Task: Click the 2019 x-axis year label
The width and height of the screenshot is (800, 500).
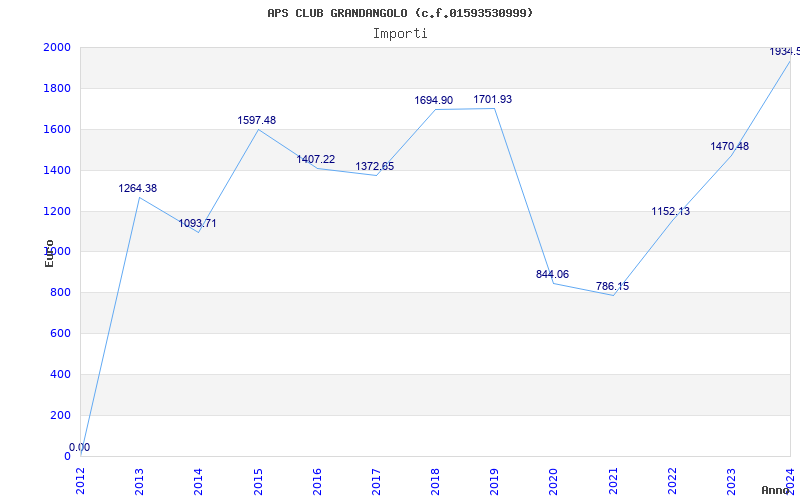Action: pos(494,481)
